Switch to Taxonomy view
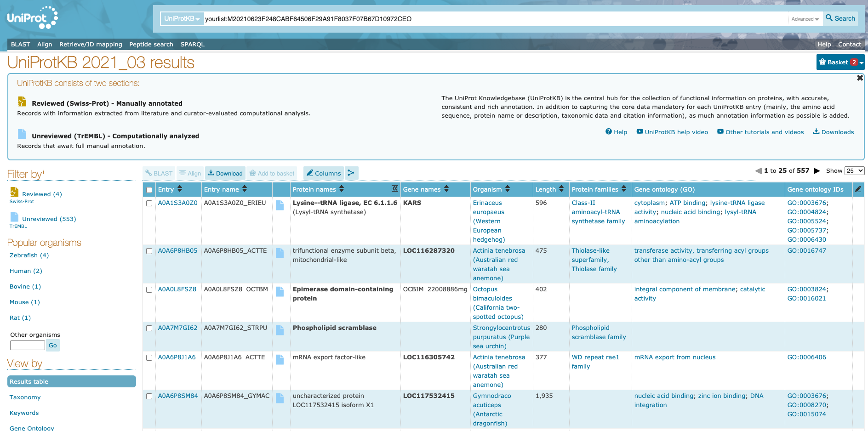Image resolution: width=868 pixels, height=431 pixels. coord(25,397)
